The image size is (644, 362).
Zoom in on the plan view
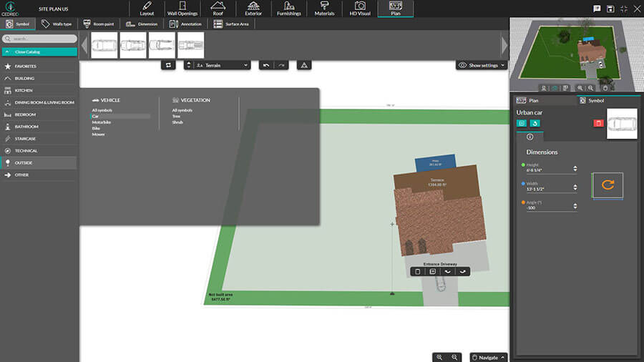pos(439,356)
